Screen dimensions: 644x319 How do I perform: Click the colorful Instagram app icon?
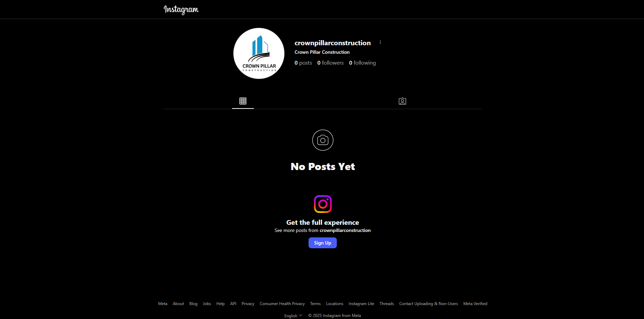point(323,204)
